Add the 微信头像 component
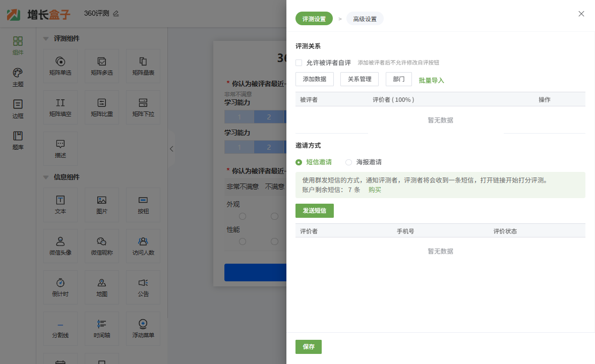This screenshot has width=595, height=364. pos(61,246)
